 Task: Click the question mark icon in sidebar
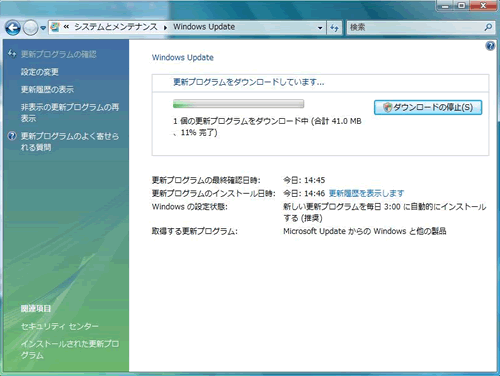tap(12, 136)
